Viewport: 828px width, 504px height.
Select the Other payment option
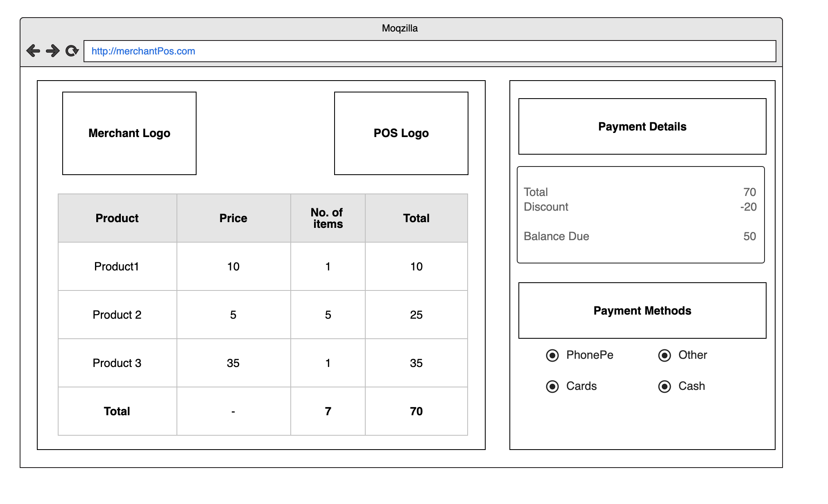pos(665,355)
